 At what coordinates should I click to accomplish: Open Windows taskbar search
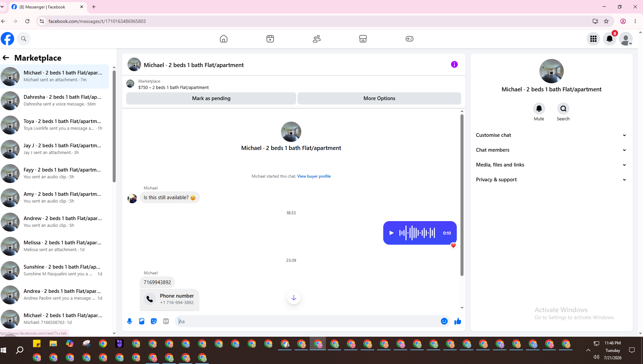(20, 350)
